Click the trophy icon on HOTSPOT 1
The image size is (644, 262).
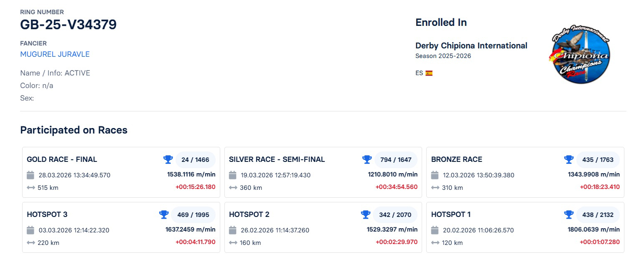pos(569,214)
